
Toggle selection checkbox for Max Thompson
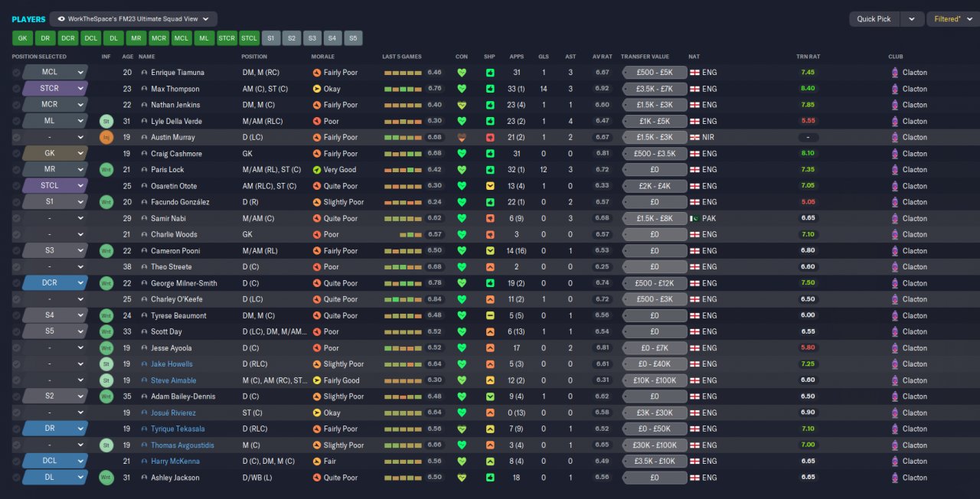(x=16, y=89)
